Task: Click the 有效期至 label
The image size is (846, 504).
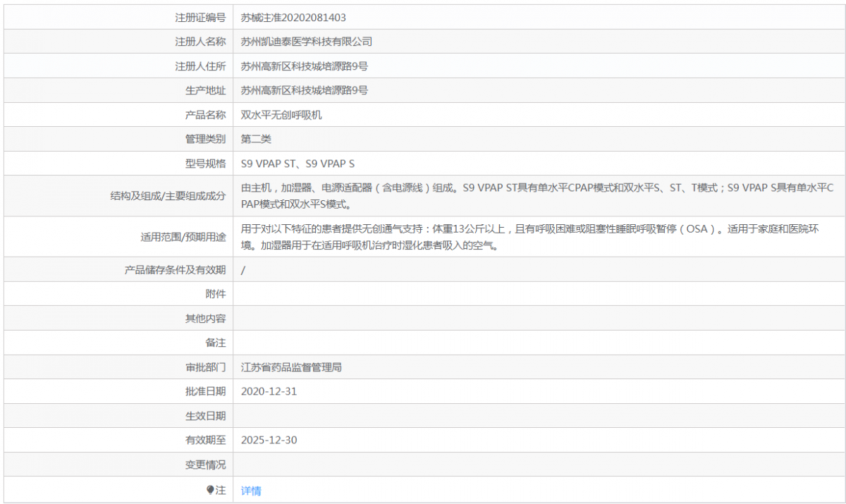Action: pos(205,440)
